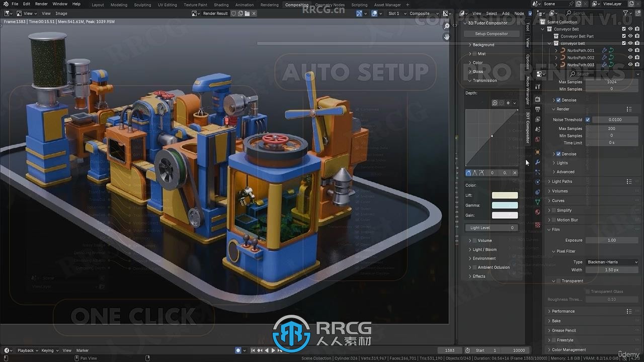The height and width of the screenshot is (362, 644).
Task: Open the View Layer properties icon
Action: pos(538,119)
